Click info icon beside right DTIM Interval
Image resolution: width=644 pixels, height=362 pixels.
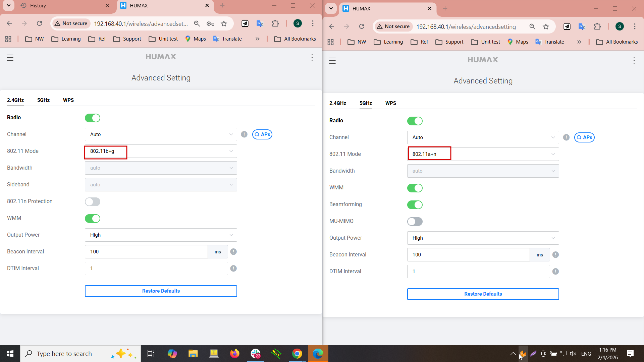coord(555,271)
